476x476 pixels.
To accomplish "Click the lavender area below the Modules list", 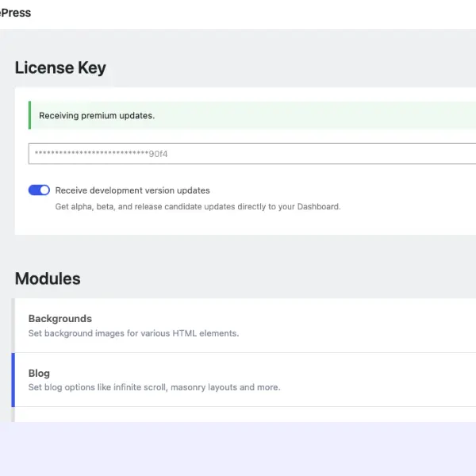I will pos(238,448).
